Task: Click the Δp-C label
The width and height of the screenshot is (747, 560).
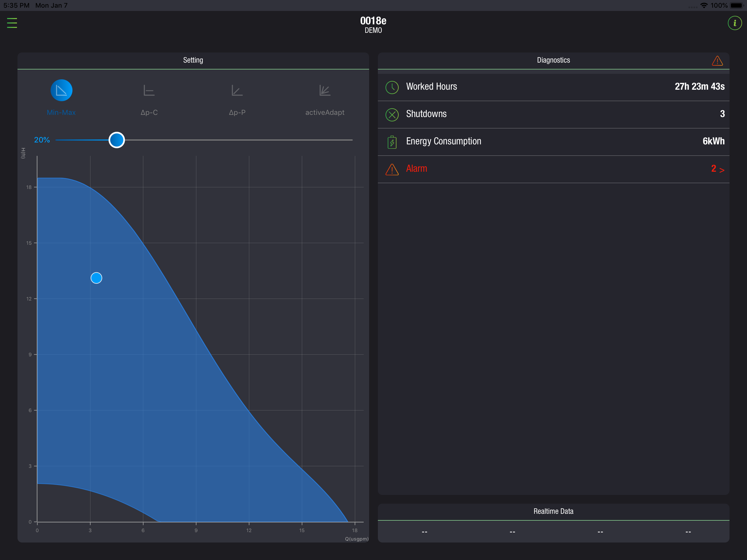Action: (149, 112)
